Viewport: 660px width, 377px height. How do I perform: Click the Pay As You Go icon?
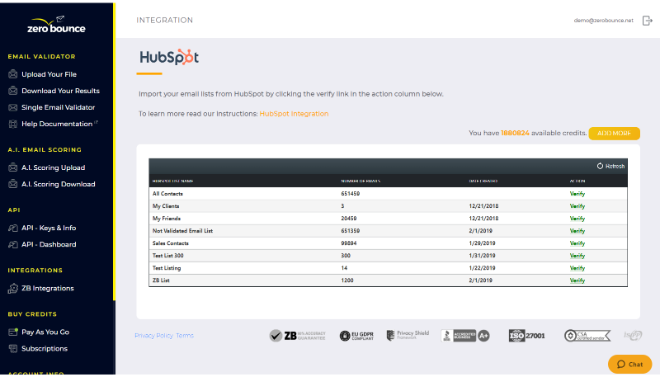coord(13,332)
